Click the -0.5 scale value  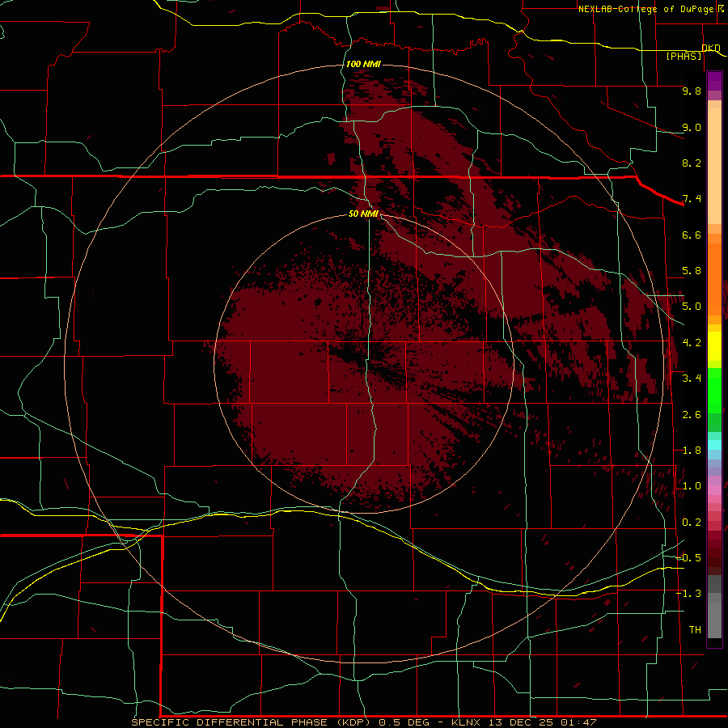[x=688, y=558]
